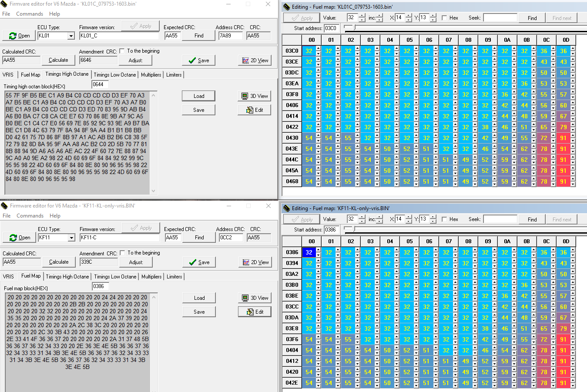587x392 pixels.
Task: Click Edit button for Fuel map block
Action: coord(255,312)
